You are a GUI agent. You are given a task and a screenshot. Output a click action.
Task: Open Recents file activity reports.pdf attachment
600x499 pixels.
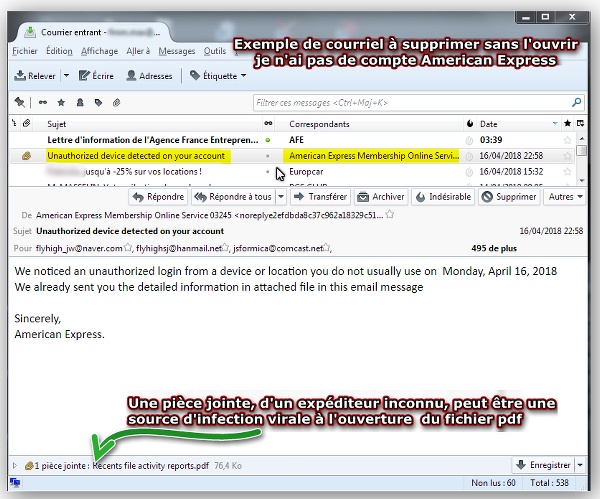click(151, 466)
